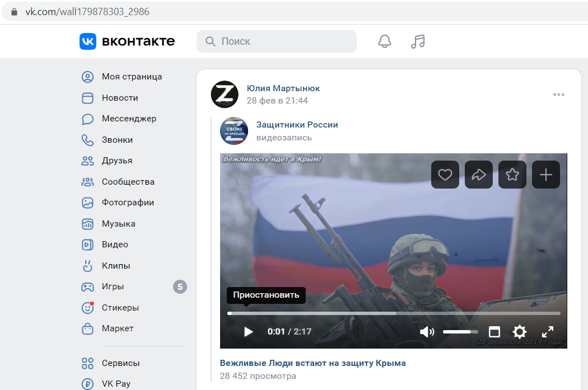This screenshot has width=588, height=390.
Task: Share the video with arrow icon
Action: click(x=478, y=175)
